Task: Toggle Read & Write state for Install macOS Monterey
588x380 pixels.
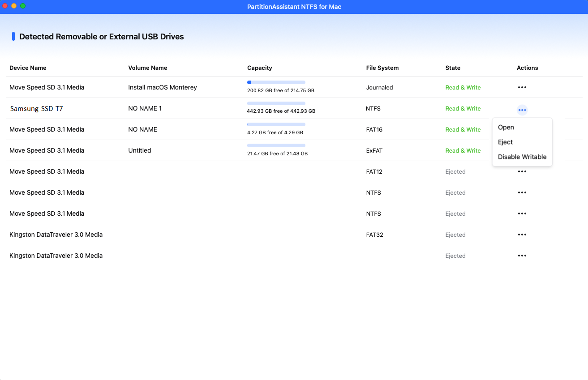Action: (x=463, y=87)
